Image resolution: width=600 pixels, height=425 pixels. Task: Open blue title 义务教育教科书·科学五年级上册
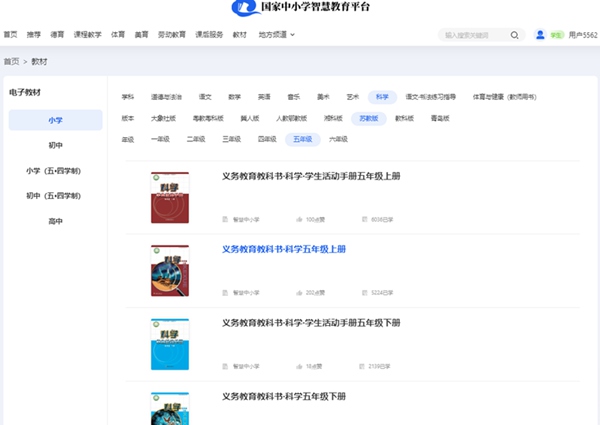tap(284, 249)
